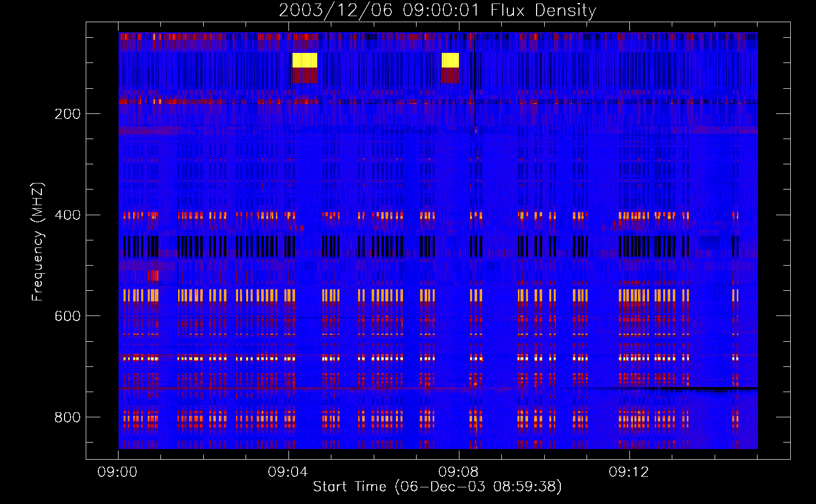Click the 09:08 time tick label
Image resolution: width=816 pixels, height=504 pixels.
point(458,472)
